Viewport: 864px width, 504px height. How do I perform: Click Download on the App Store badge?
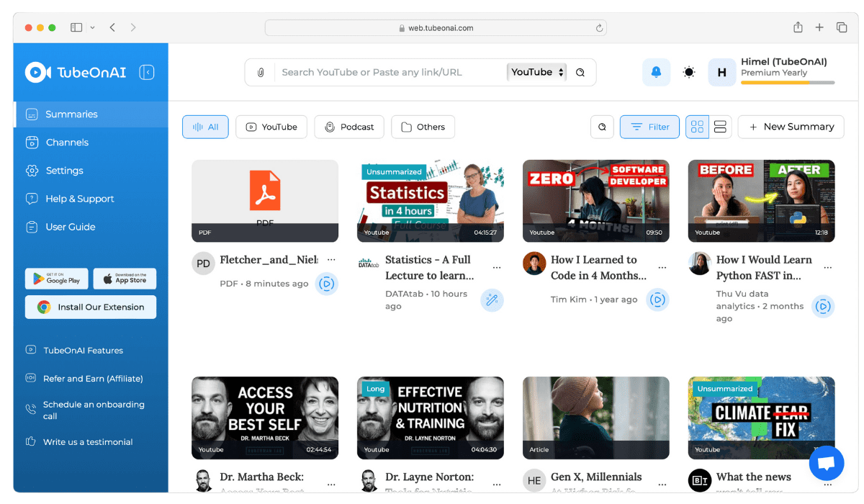[x=125, y=279]
